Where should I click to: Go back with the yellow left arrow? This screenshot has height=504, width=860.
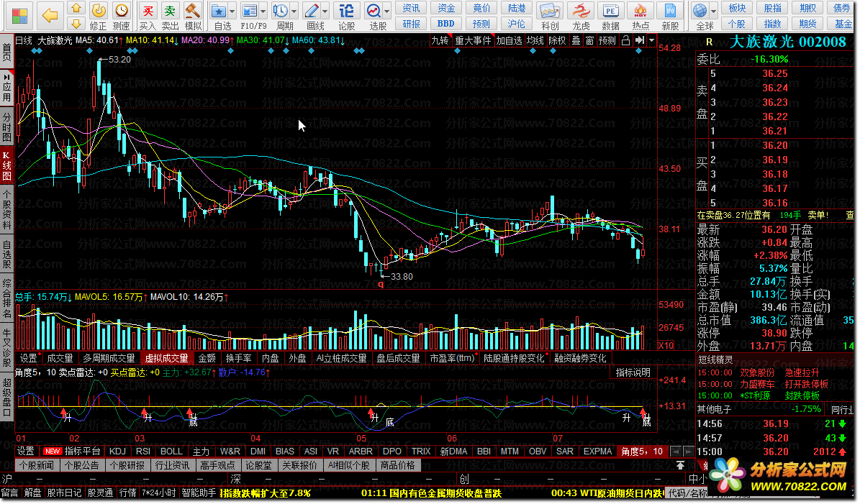[x=50, y=15]
